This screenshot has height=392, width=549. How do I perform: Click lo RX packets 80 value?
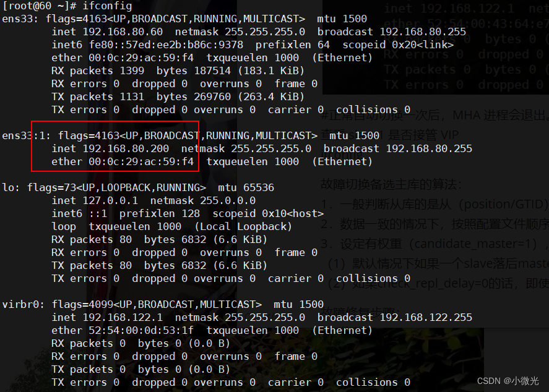pos(126,239)
